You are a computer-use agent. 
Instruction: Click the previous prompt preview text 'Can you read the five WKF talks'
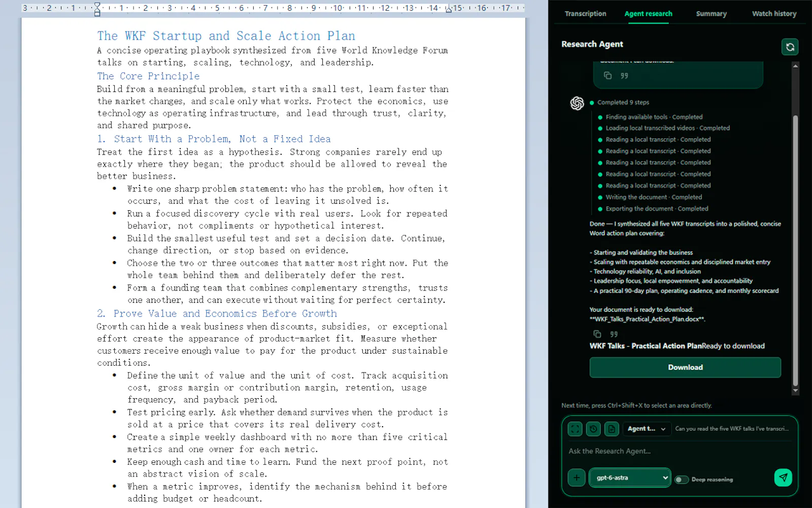click(x=732, y=429)
